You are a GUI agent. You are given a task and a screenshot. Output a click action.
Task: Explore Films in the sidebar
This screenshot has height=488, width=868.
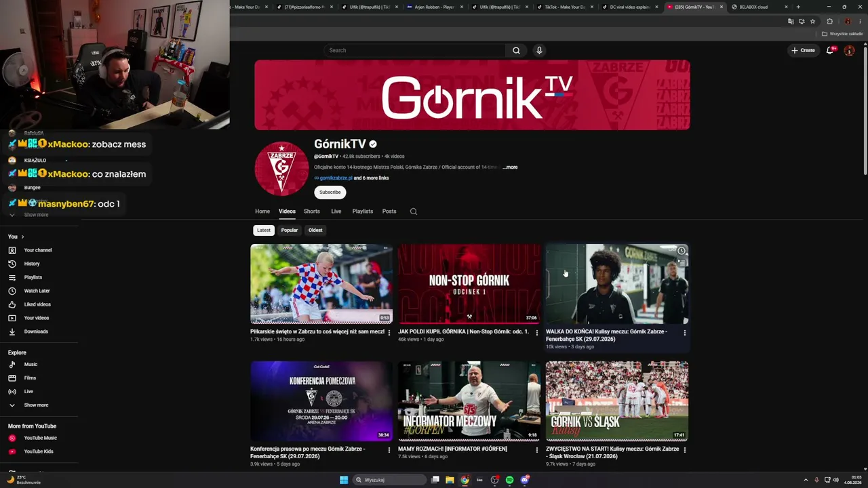click(31, 378)
